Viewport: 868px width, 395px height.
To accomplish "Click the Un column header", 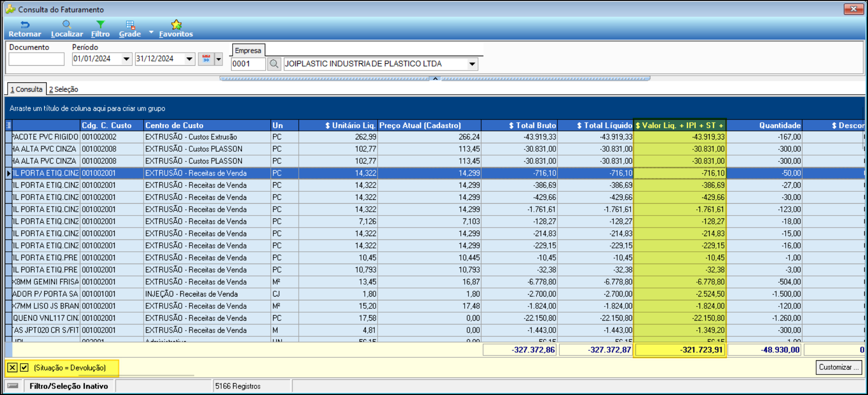I will pyautogui.click(x=284, y=125).
